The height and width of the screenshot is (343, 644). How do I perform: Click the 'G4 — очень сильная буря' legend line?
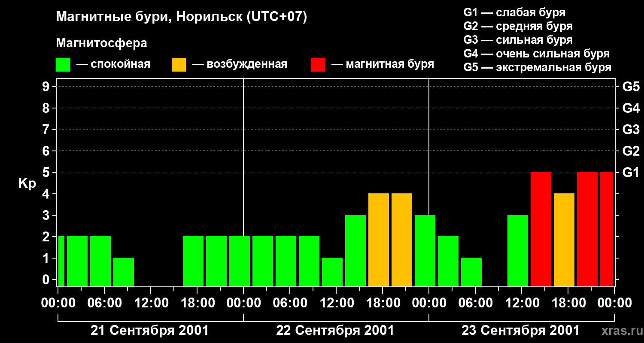(x=537, y=54)
